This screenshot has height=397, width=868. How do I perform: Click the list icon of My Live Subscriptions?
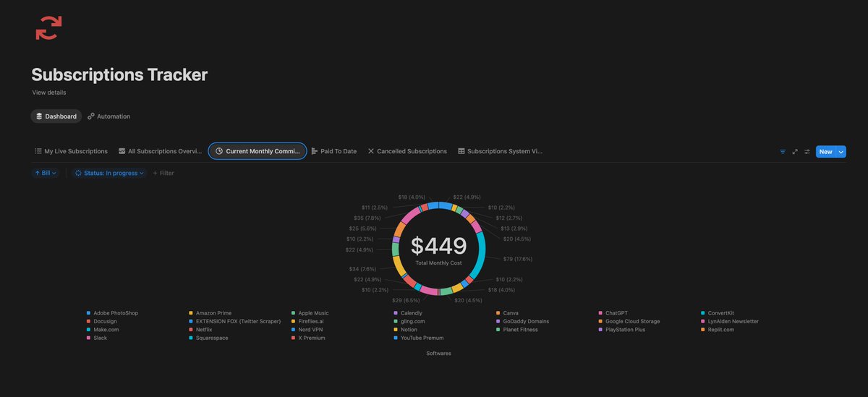tap(38, 151)
